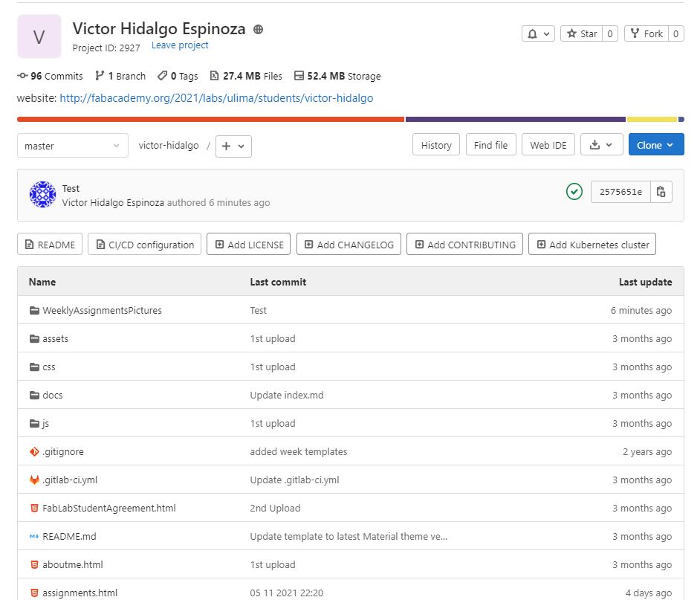Viewport: 700px width, 600px height.
Task: Click Add LICENSE button
Action: pos(249,245)
